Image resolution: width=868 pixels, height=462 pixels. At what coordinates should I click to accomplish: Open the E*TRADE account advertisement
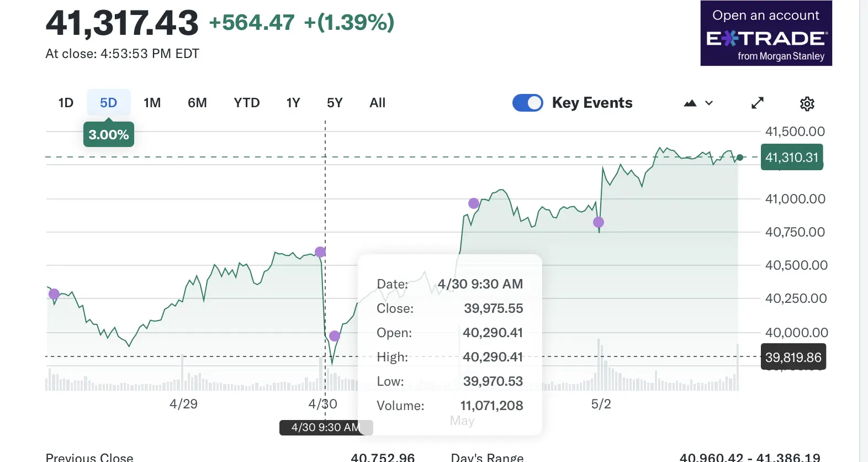766,33
